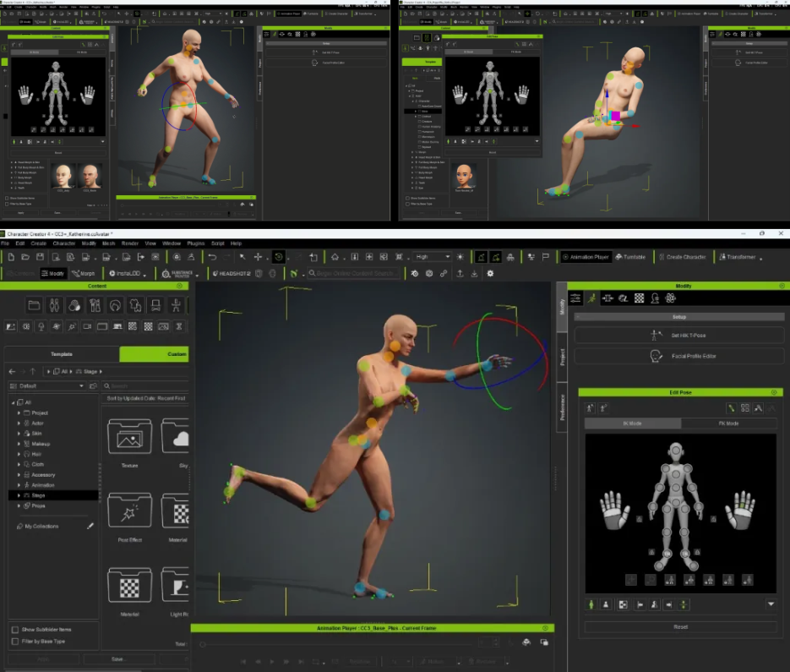Viewport: 790px width, 672px height.
Task: Open the Default filter dropdown in Content
Action: coord(47,386)
